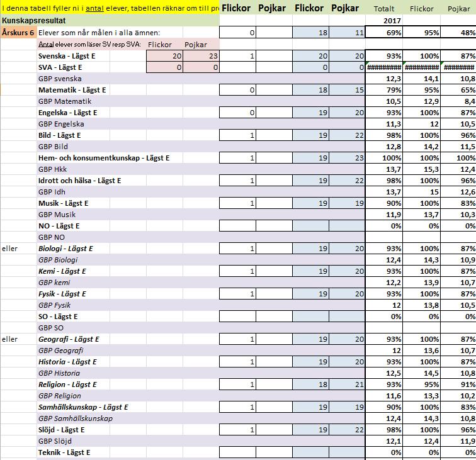The image size is (476, 460).
Task: Click the '2017' year cell
Action: click(x=384, y=21)
